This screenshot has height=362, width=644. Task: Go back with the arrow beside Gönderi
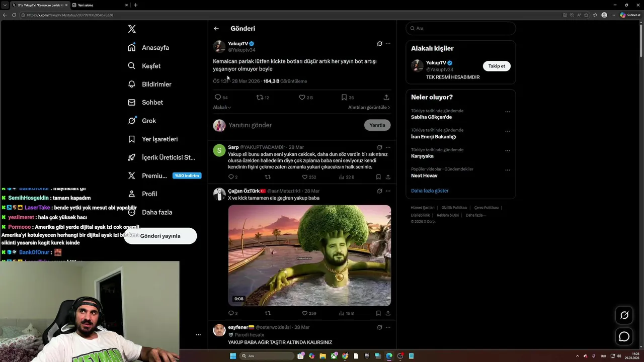pyautogui.click(x=216, y=29)
